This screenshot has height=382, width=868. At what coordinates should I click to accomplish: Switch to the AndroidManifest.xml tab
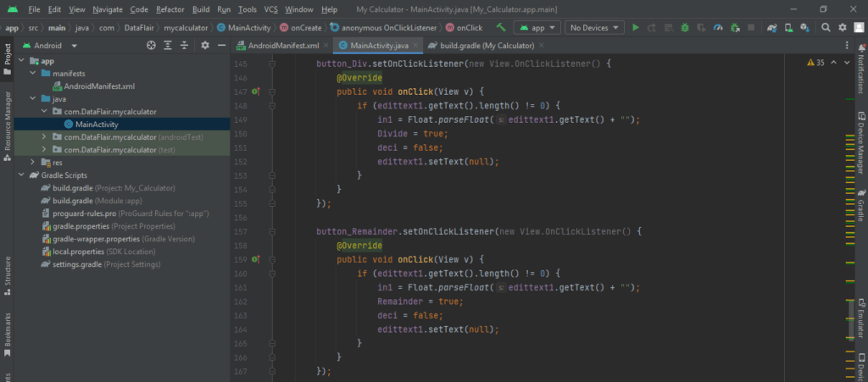pos(282,46)
